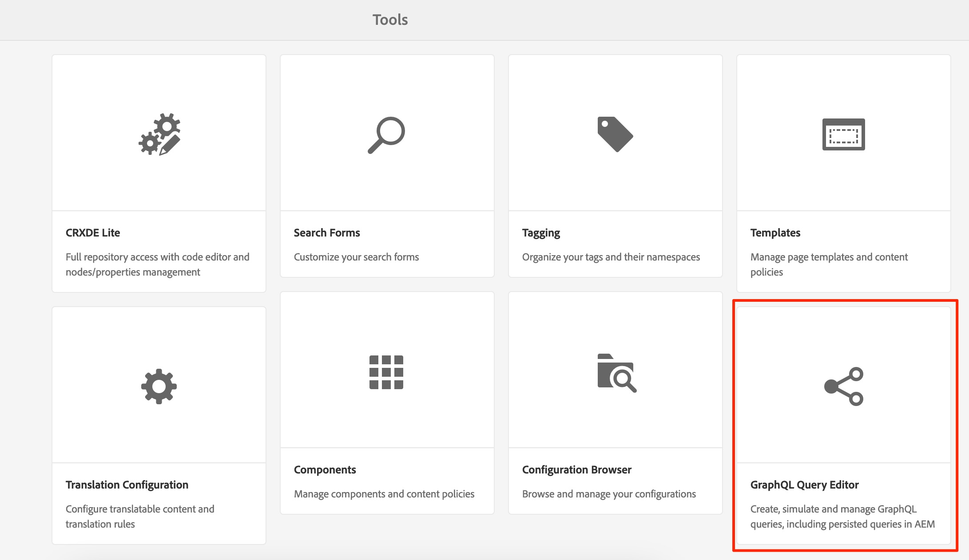Screen dimensions: 969x560
Task: Select the Tagging card title
Action: (541, 233)
